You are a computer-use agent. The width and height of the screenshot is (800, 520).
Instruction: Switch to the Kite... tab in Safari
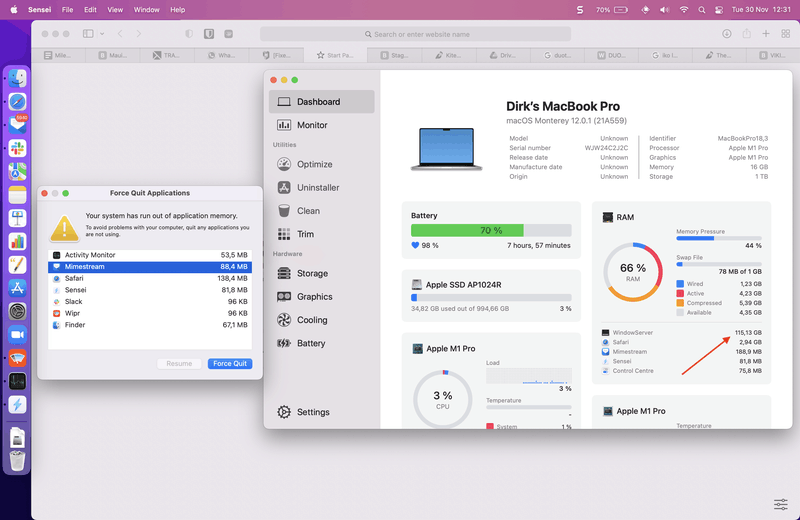[x=448, y=55]
